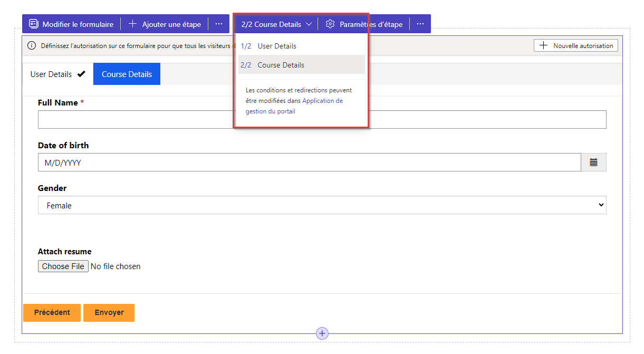Viewport: 644px width, 354px height.
Task: Open the Application de gestion du portail link
Action: pos(294,106)
